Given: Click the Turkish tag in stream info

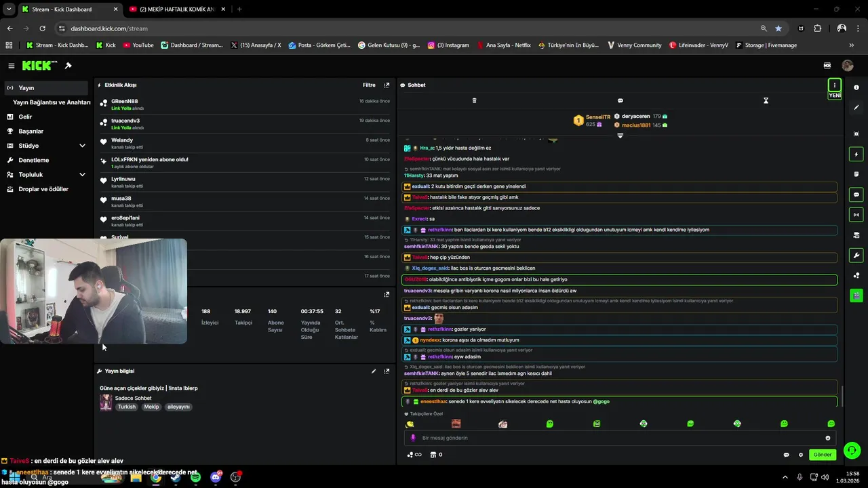Looking at the screenshot, I should (127, 407).
